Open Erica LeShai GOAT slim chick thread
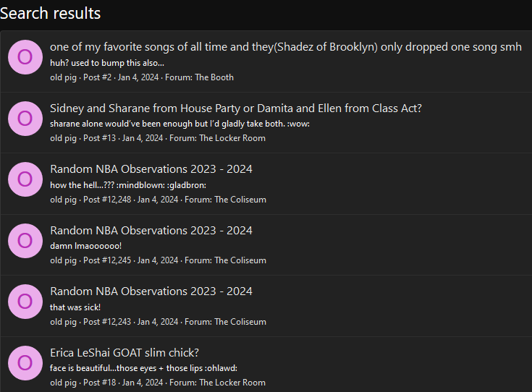Screen dimensions: 532x392 tap(124, 353)
